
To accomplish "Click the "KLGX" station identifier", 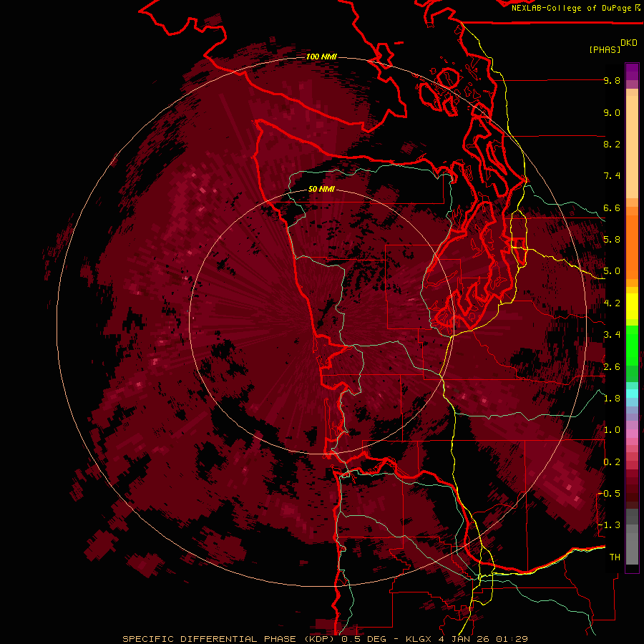I will click(x=419, y=639).
